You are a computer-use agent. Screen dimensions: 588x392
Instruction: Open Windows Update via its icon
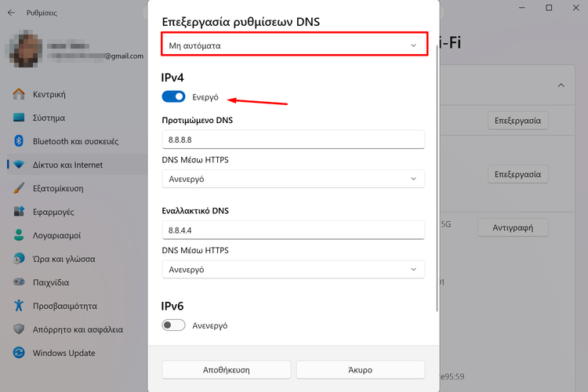[20, 353]
